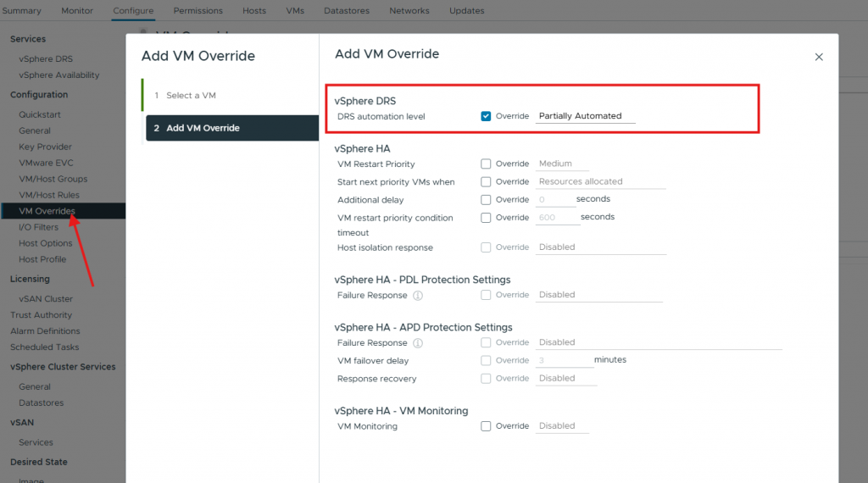The width and height of the screenshot is (868, 483).
Task: Switch to Datastores tab
Action: 347,10
